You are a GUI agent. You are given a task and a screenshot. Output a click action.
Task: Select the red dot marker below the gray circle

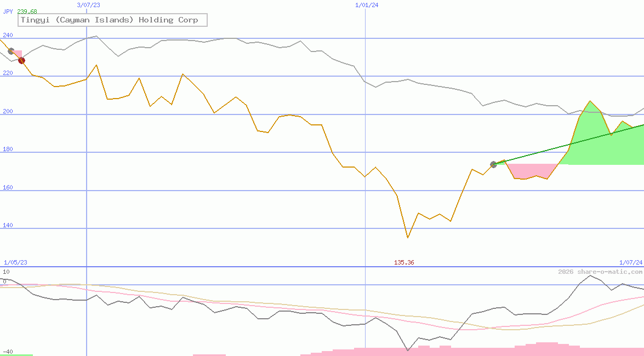(x=21, y=60)
